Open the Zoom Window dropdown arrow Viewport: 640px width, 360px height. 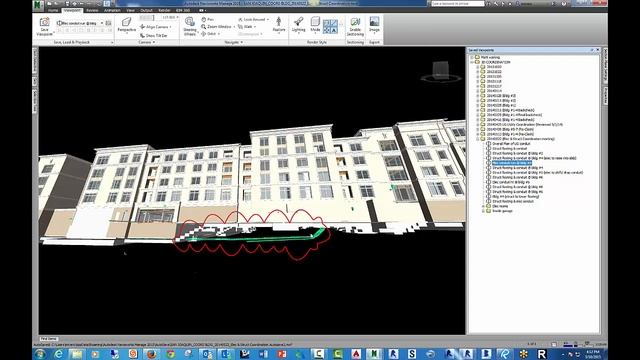tap(234, 27)
